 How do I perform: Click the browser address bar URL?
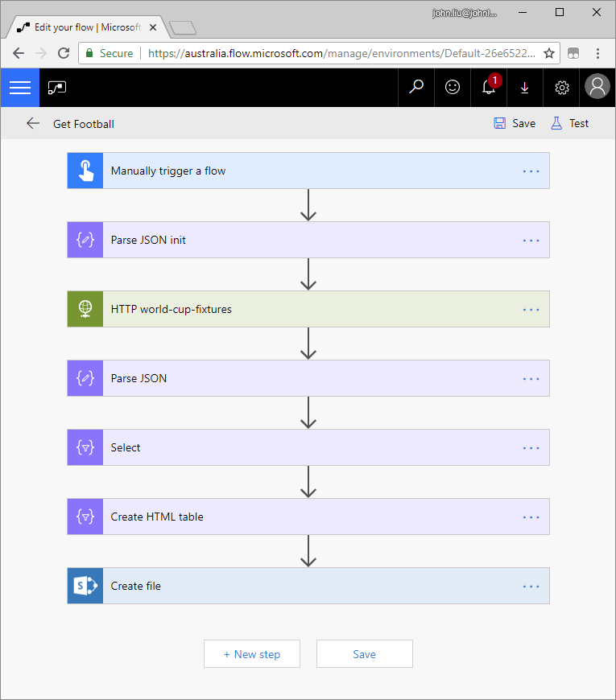341,53
